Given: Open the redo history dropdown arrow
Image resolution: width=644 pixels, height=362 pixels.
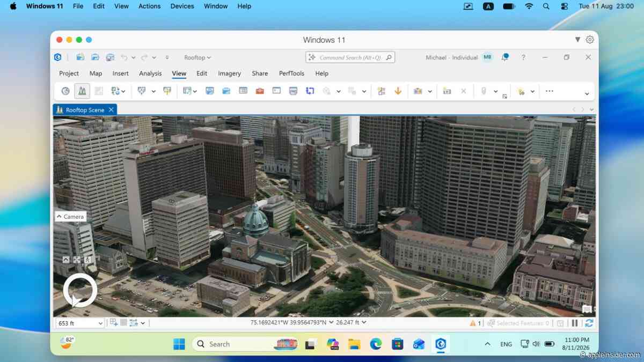Looking at the screenshot, I should click(x=154, y=57).
